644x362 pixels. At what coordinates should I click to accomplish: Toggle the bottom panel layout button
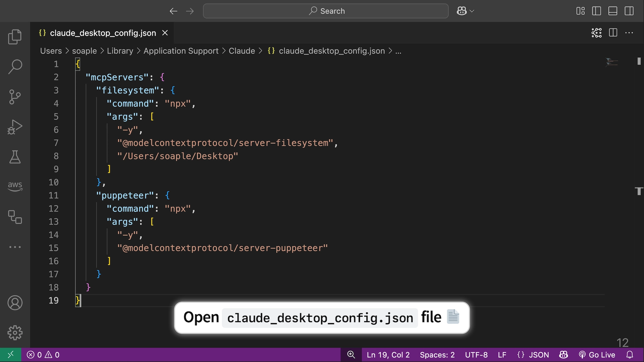612,11
